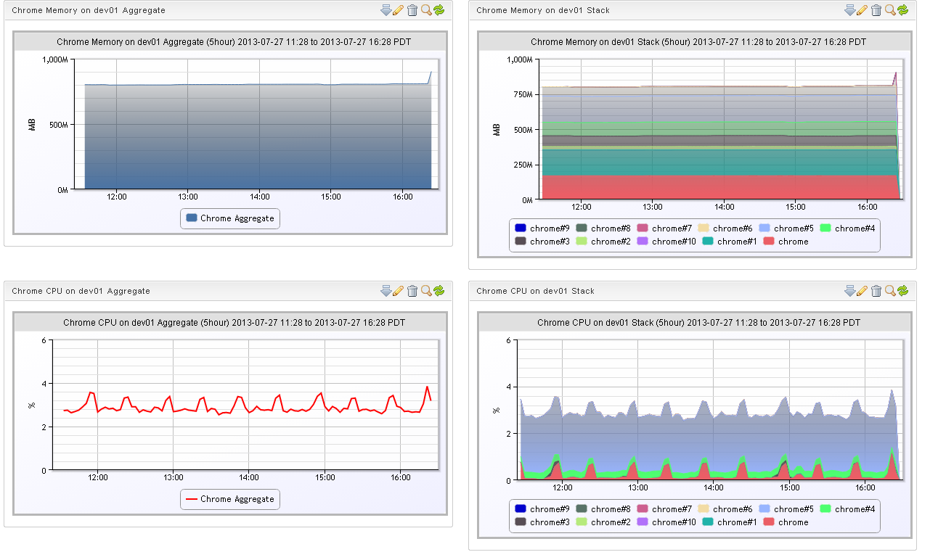Select chrome#4 label in CPU Stack legend
The width and height of the screenshot is (938, 560).
[x=855, y=509]
